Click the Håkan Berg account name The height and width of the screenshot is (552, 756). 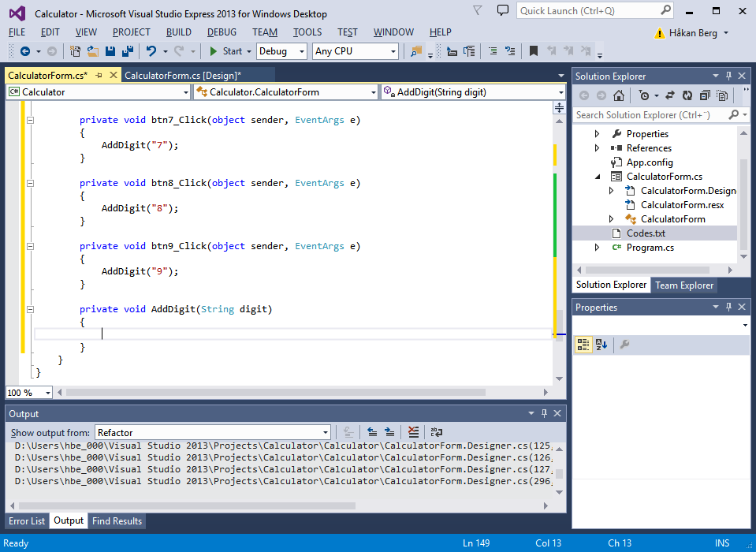coord(693,33)
